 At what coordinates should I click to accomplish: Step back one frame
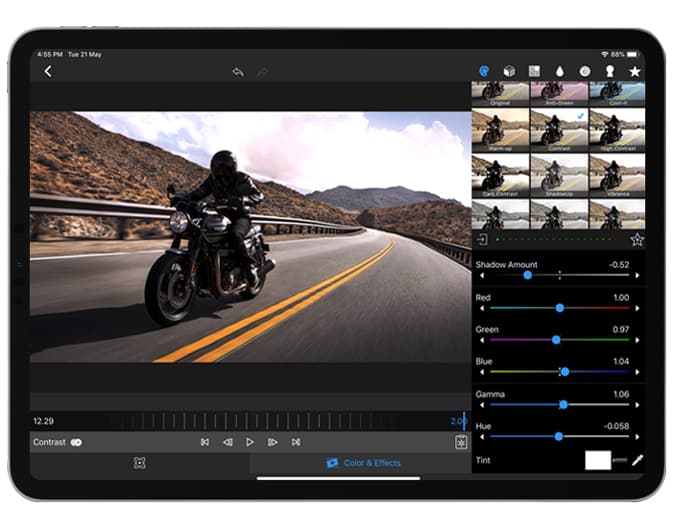(227, 442)
